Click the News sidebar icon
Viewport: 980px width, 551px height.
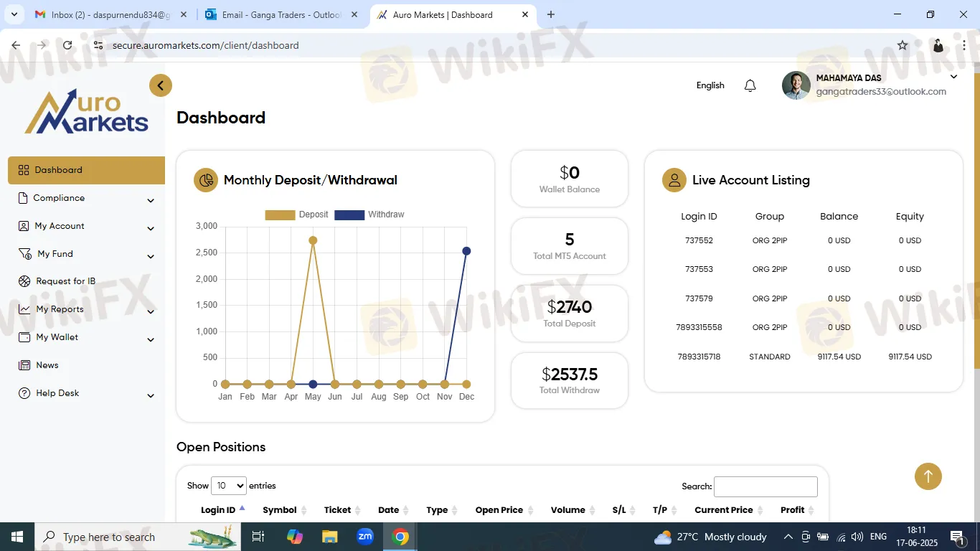24,366
